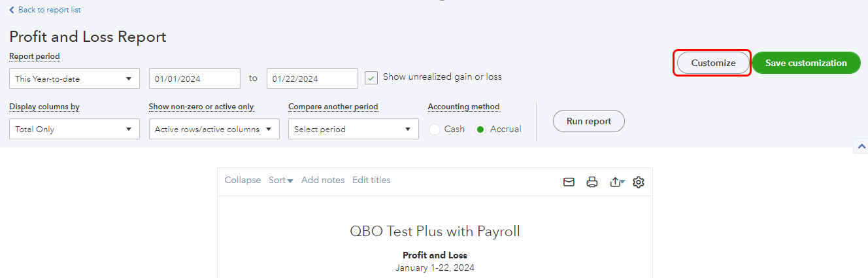Viewport: 868px width, 278px height.
Task: Toggle Show unrealized gain or loss checkbox
Action: 371,78
